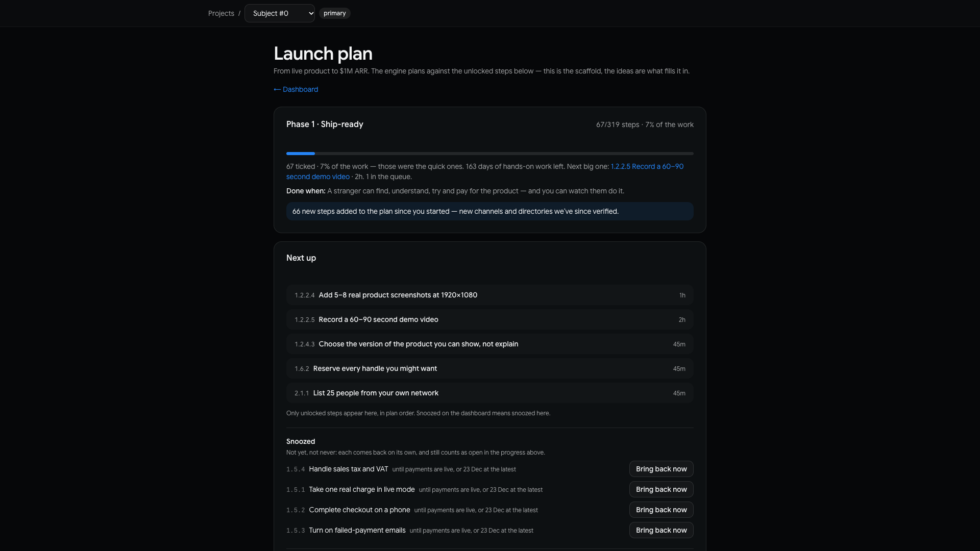This screenshot has width=980, height=551.
Task: Click the Phase 1 · Ship-ready heading
Action: click(325, 124)
